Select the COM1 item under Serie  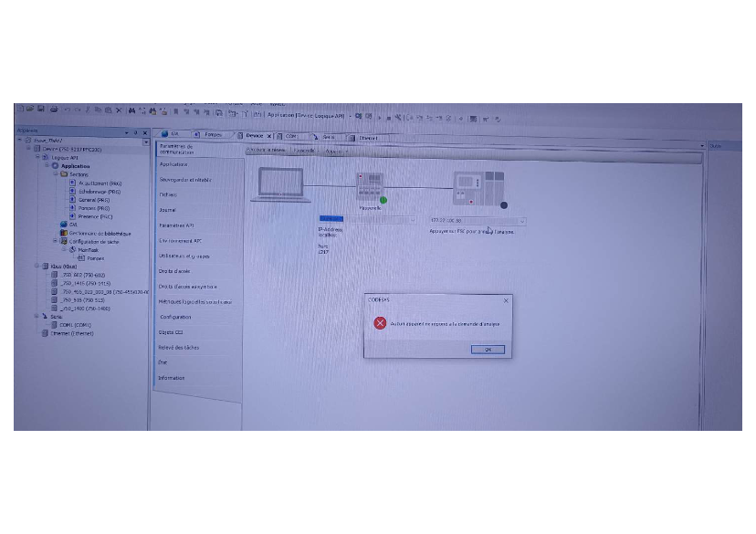pos(75,325)
